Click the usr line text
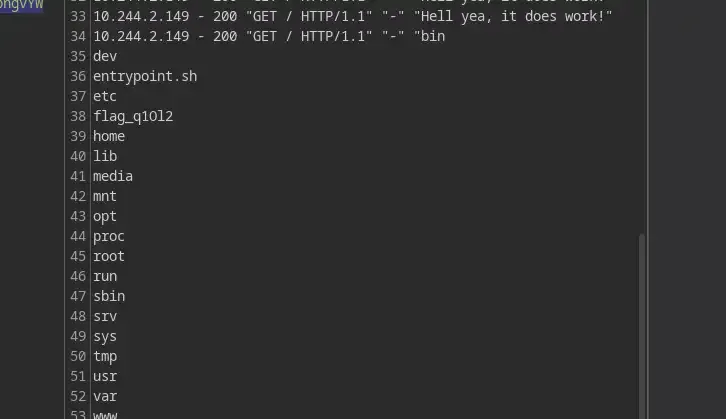 point(105,376)
